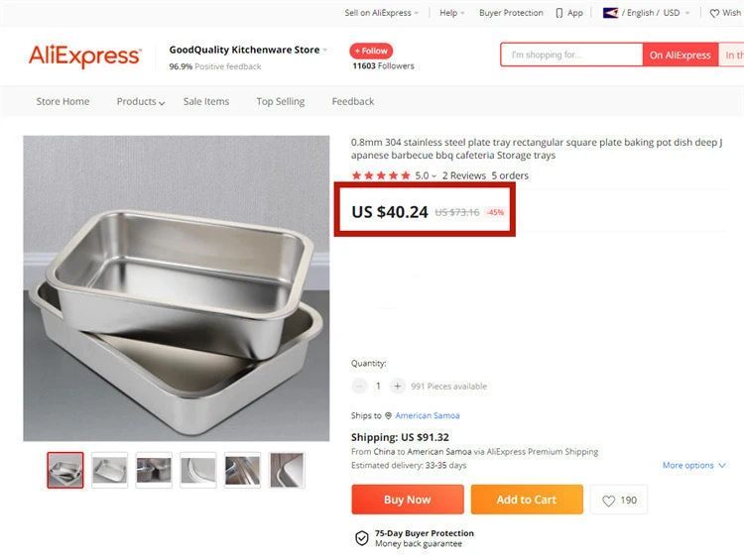The width and height of the screenshot is (744, 560).
Task: Click the five-star rating icons
Action: click(380, 175)
